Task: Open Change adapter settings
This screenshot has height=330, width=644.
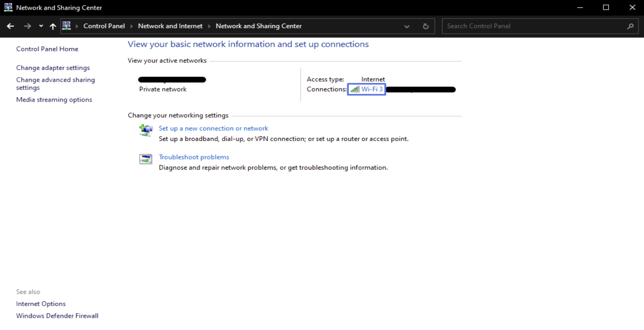Action: coord(53,68)
